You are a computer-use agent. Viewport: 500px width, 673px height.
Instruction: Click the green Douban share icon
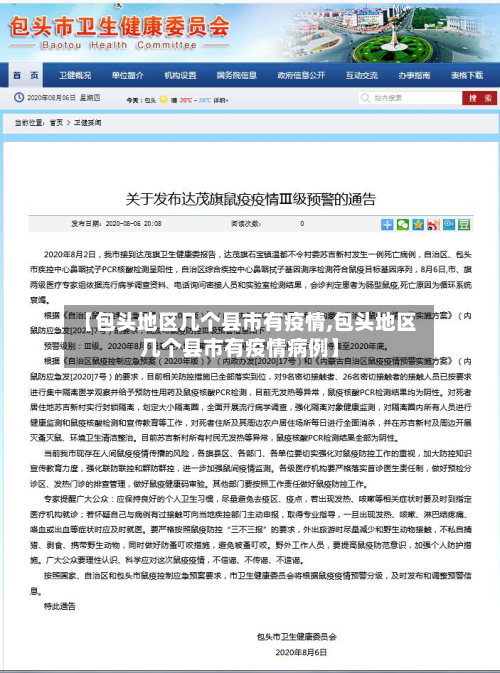pos(464,224)
